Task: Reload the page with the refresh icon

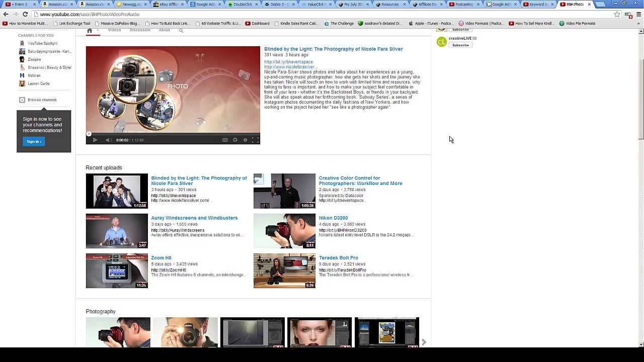Action: 25,14
